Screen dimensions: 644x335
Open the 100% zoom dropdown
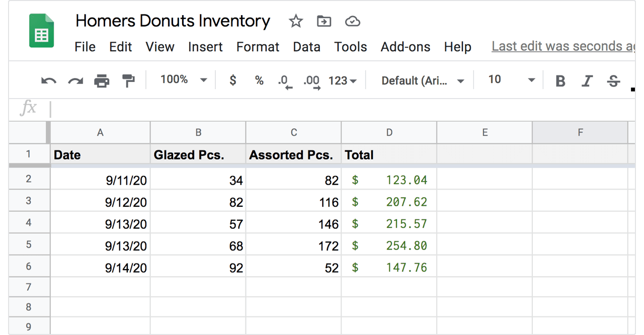coord(184,80)
